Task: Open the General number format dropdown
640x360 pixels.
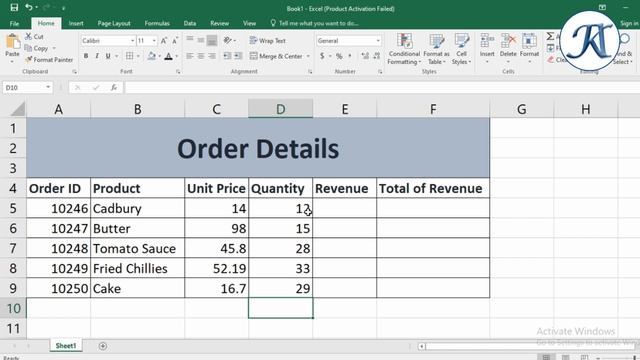Action: [378, 41]
